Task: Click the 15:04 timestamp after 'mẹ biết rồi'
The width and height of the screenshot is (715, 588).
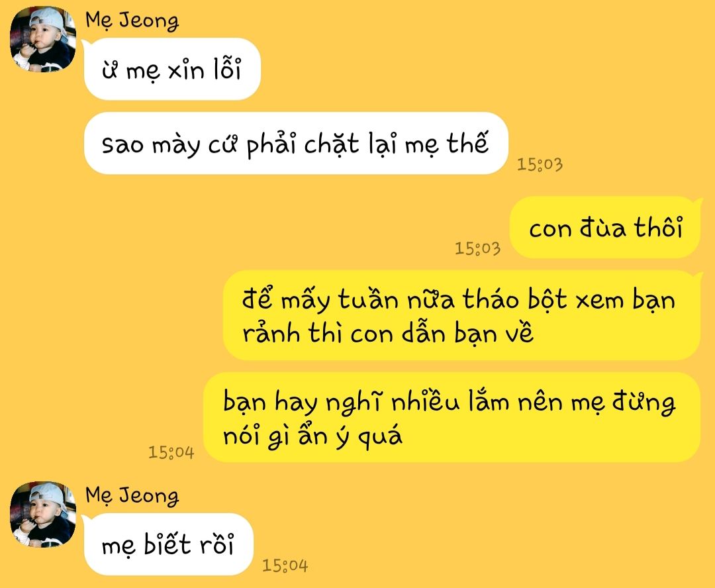Action: 285,565
